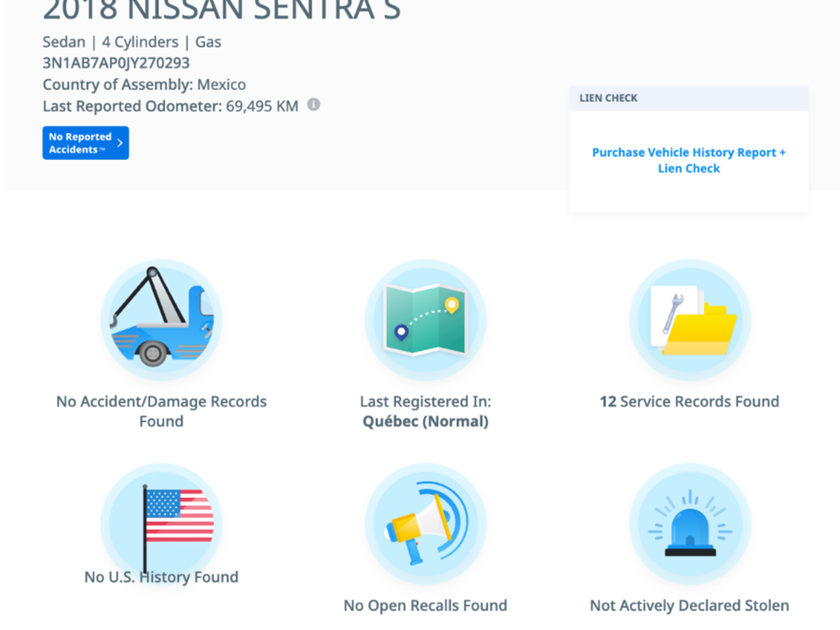Open the service records folder icon
Viewport: 840px width, 630px height.
[x=690, y=320]
